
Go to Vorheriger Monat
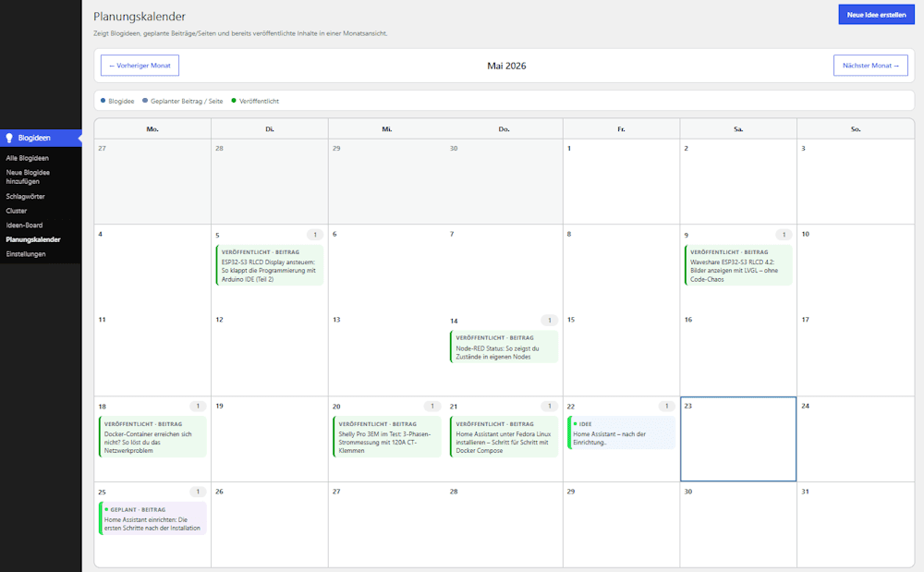click(140, 66)
